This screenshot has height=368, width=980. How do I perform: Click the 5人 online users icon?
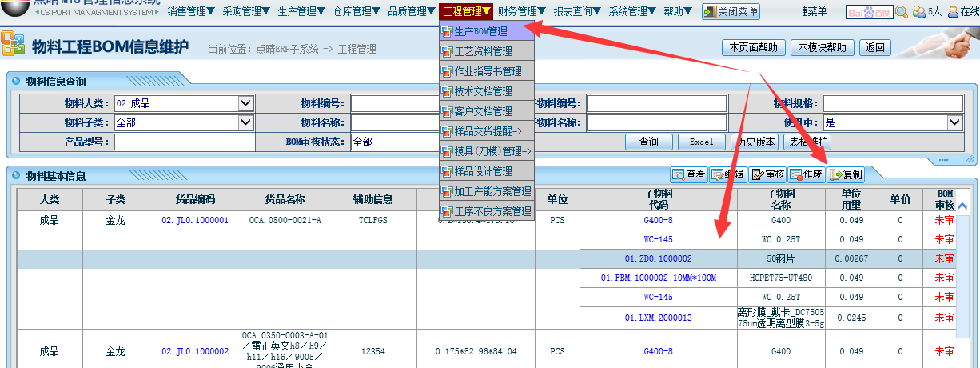click(x=926, y=12)
